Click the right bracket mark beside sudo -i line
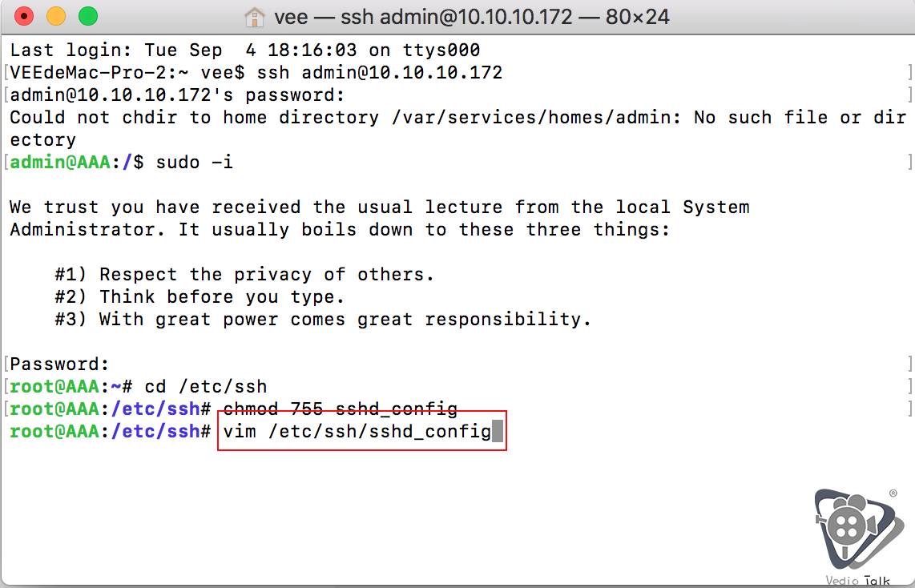 coord(909,162)
